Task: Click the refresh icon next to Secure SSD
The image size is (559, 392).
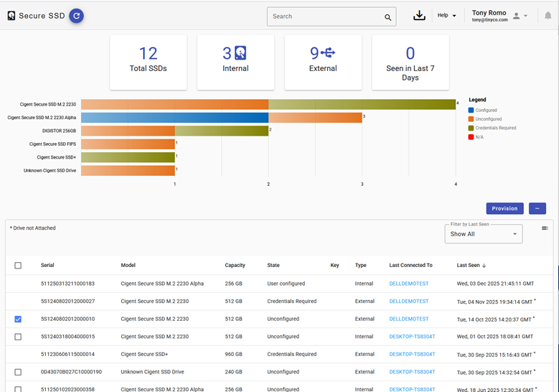Action: point(76,16)
